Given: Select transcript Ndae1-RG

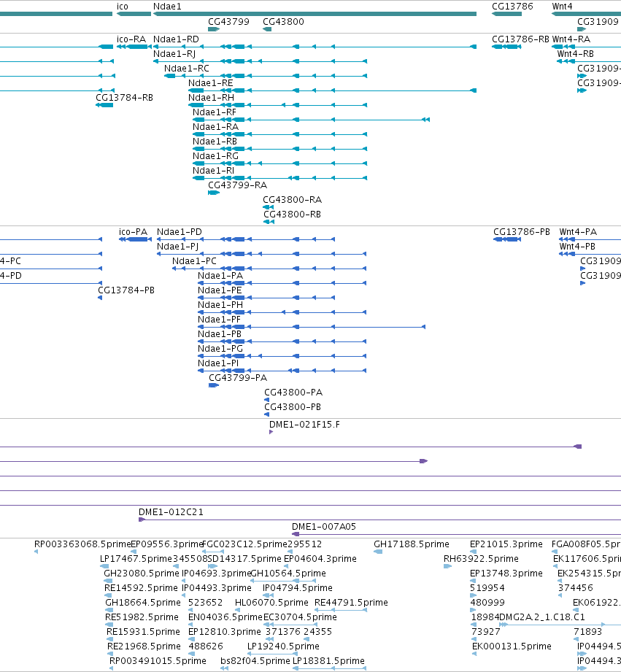Looking at the screenshot, I should tap(215, 156).
